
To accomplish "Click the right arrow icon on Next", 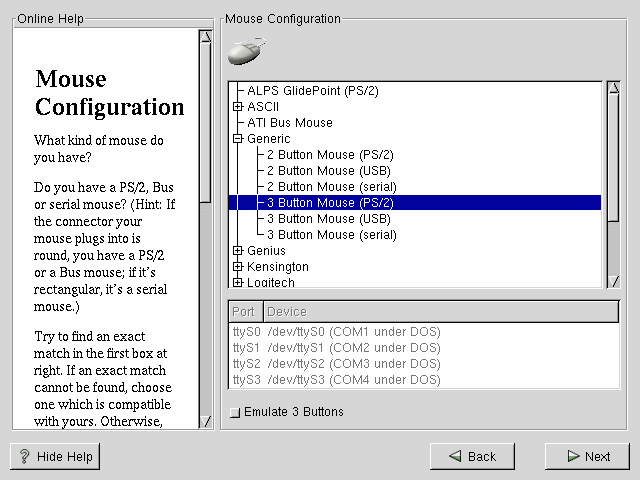I will pos(572,456).
